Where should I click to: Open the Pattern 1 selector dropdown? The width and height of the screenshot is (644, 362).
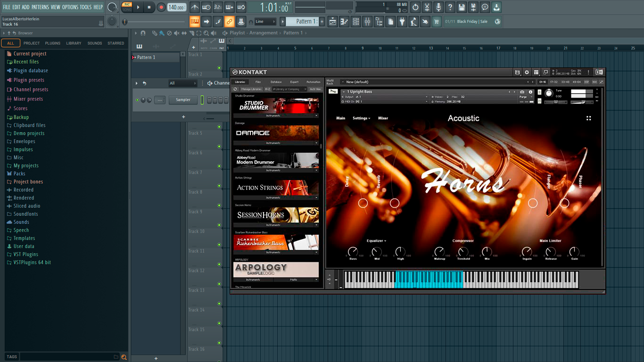303,21
